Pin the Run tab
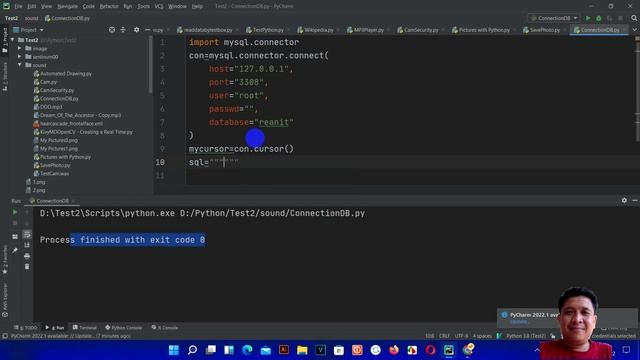The image size is (640, 360). pyautogui.click(x=15, y=250)
